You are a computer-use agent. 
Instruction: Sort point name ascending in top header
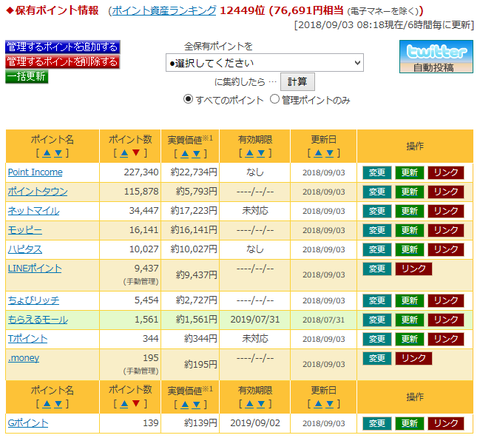47,153
